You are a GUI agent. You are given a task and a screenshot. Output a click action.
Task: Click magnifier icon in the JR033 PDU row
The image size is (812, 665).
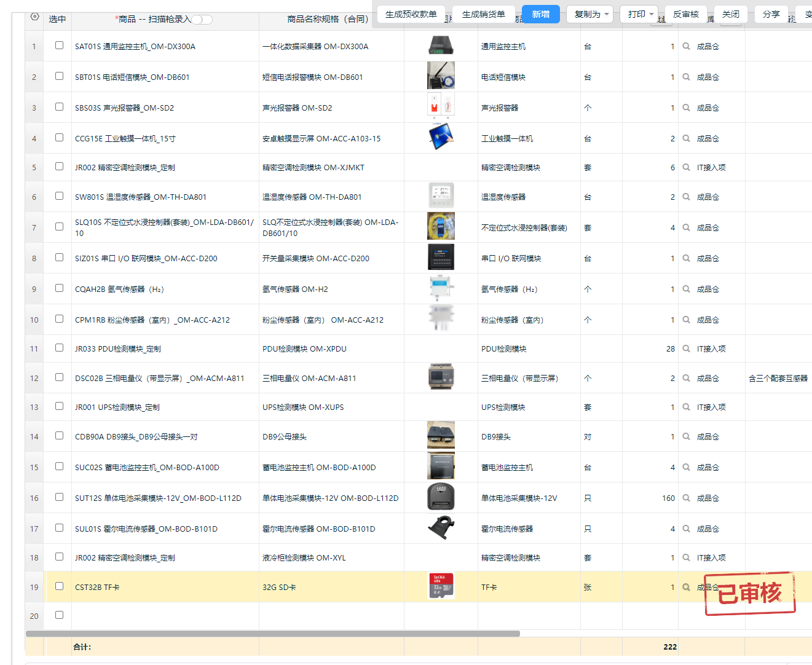[686, 348]
